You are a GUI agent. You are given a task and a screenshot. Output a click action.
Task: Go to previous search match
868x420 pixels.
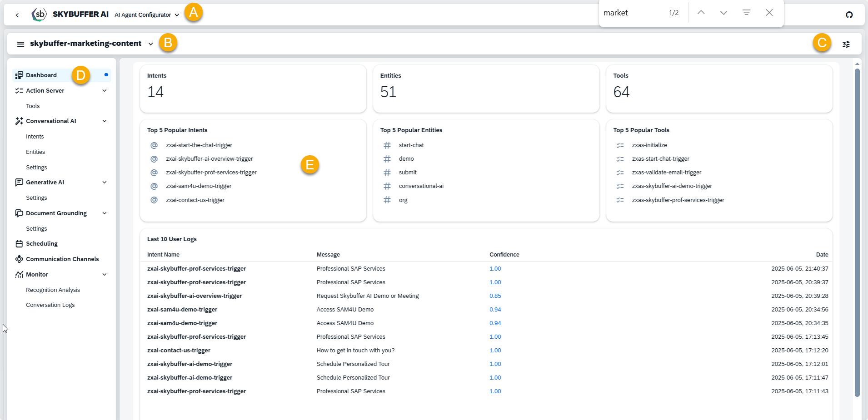701,13
